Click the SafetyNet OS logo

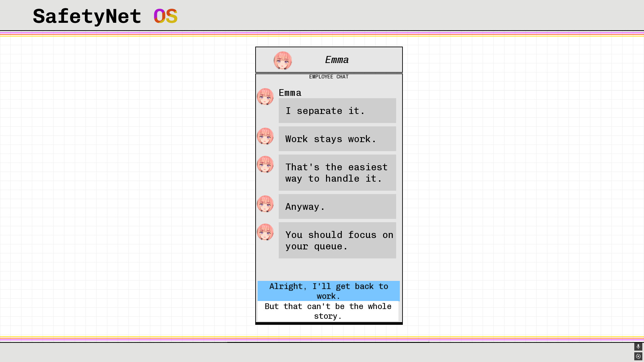pos(104,16)
